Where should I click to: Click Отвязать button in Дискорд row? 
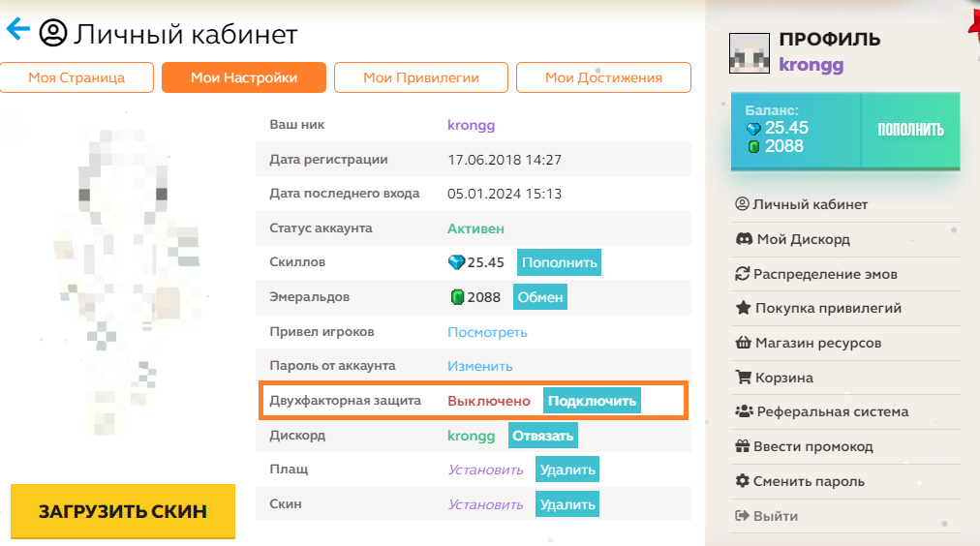(543, 436)
